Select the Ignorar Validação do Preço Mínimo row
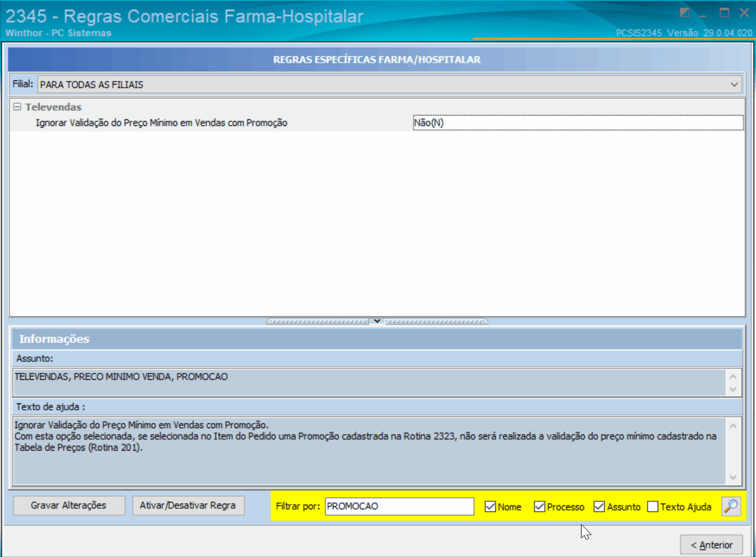 point(377,123)
